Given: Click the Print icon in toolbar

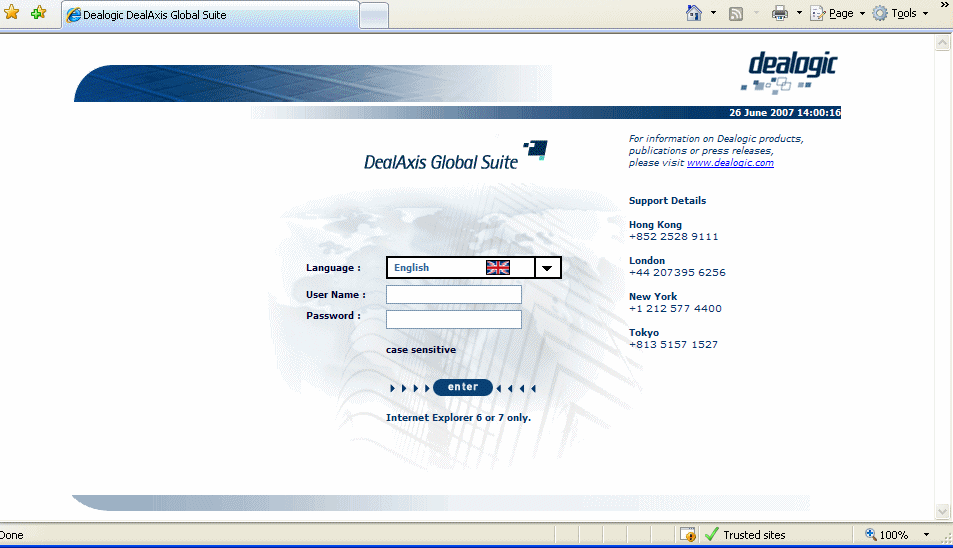Looking at the screenshot, I should pos(780,14).
